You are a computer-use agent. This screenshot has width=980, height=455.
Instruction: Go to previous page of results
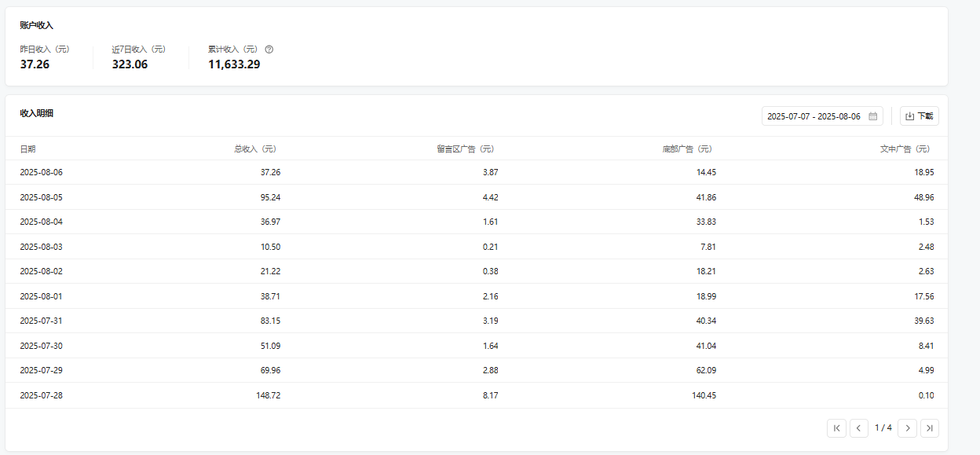tap(859, 428)
